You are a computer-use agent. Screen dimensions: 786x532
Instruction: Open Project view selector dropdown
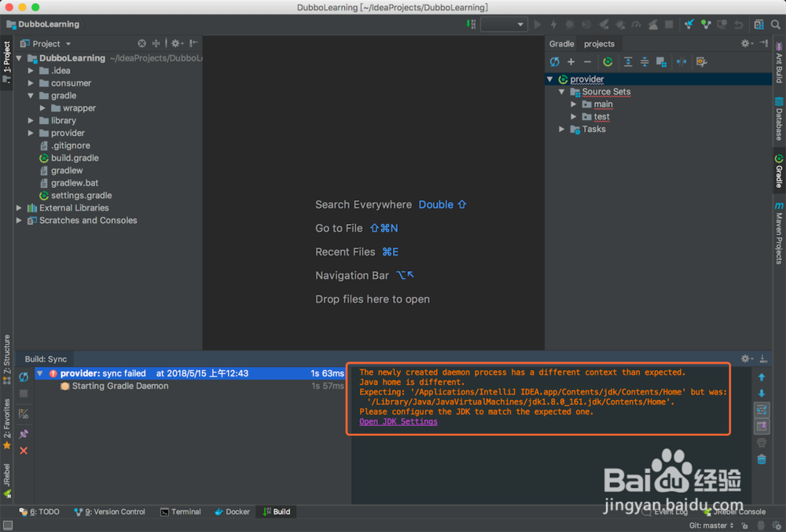click(46, 43)
